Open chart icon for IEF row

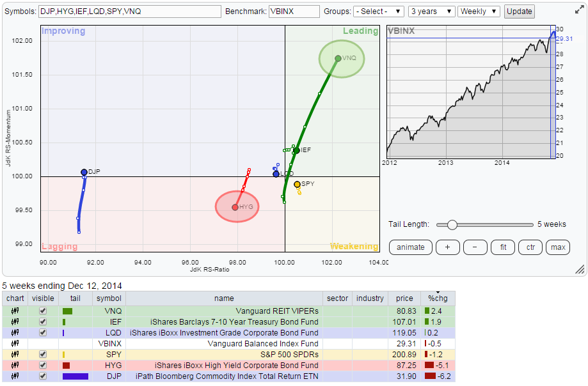coord(15,321)
